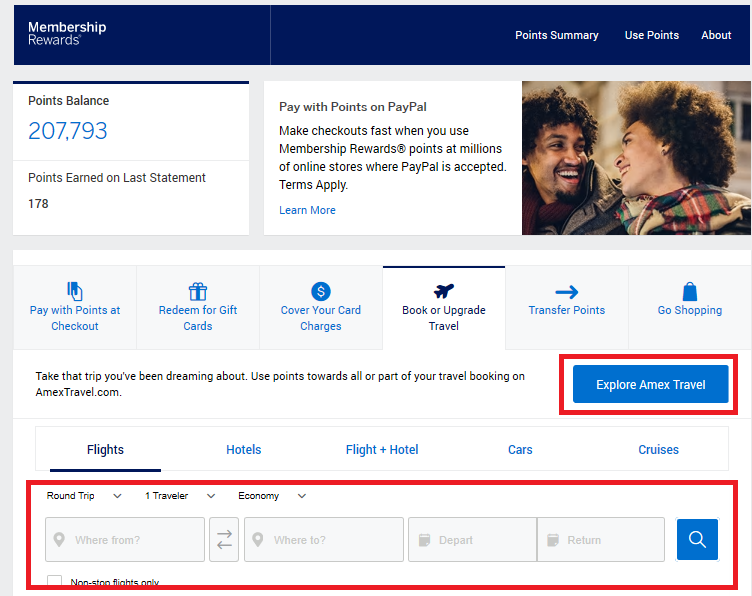Click the Membership Rewards logo
Viewport: 752px width, 596px height.
point(67,33)
